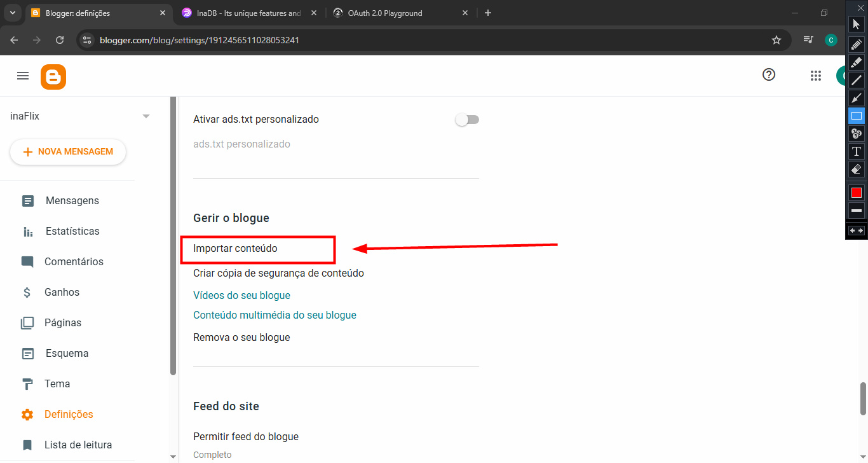
Task: Open the Google apps grid
Action: (816, 75)
